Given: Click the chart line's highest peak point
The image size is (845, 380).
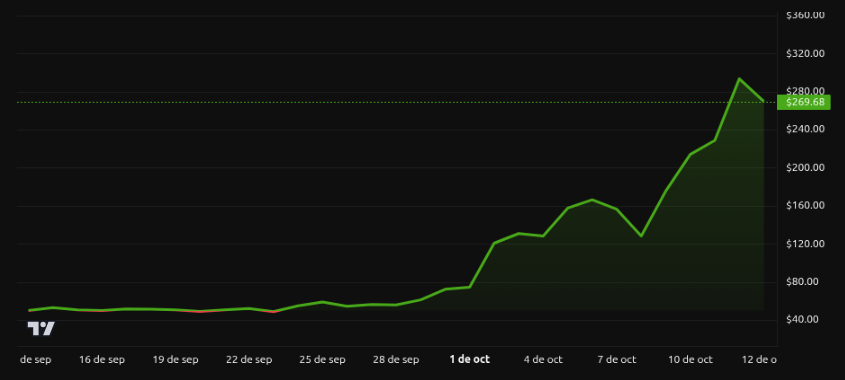Looking at the screenshot, I should [x=739, y=79].
